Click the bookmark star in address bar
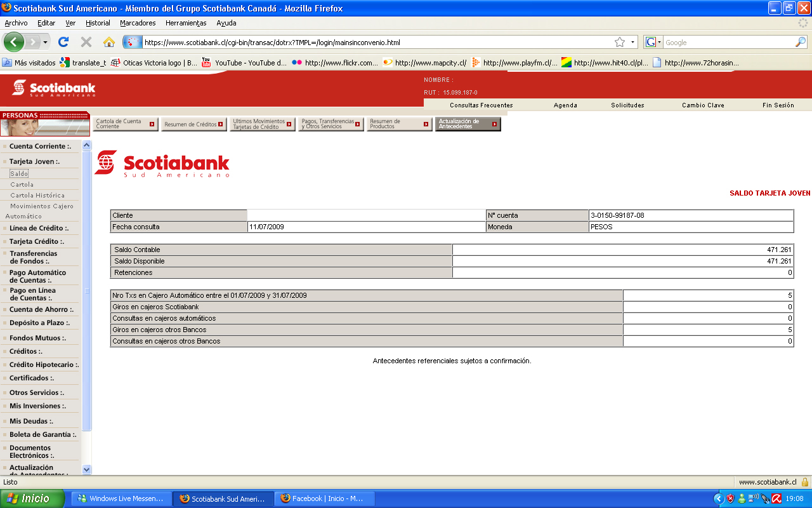Image resolution: width=812 pixels, height=508 pixels. [x=620, y=43]
